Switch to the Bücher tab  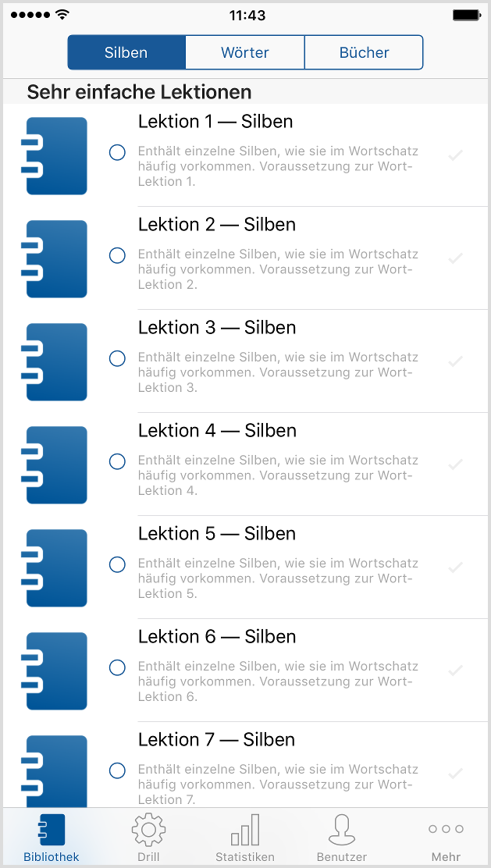coord(364,53)
